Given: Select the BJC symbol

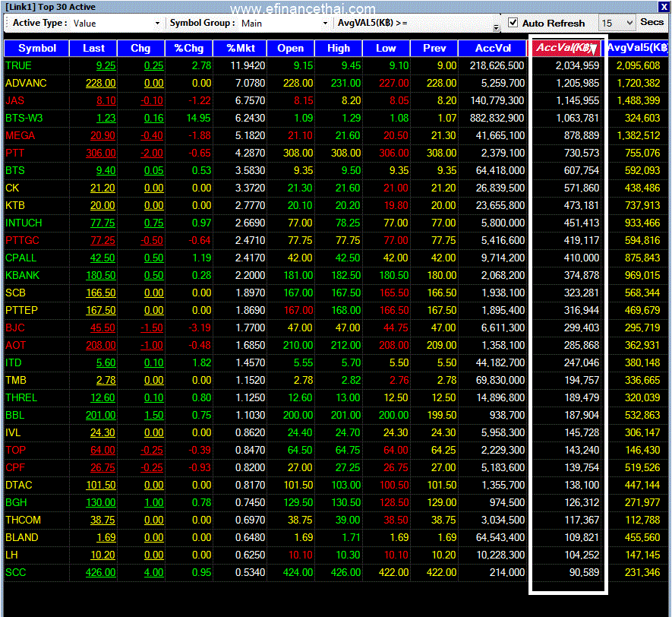Looking at the screenshot, I should click(15, 327).
